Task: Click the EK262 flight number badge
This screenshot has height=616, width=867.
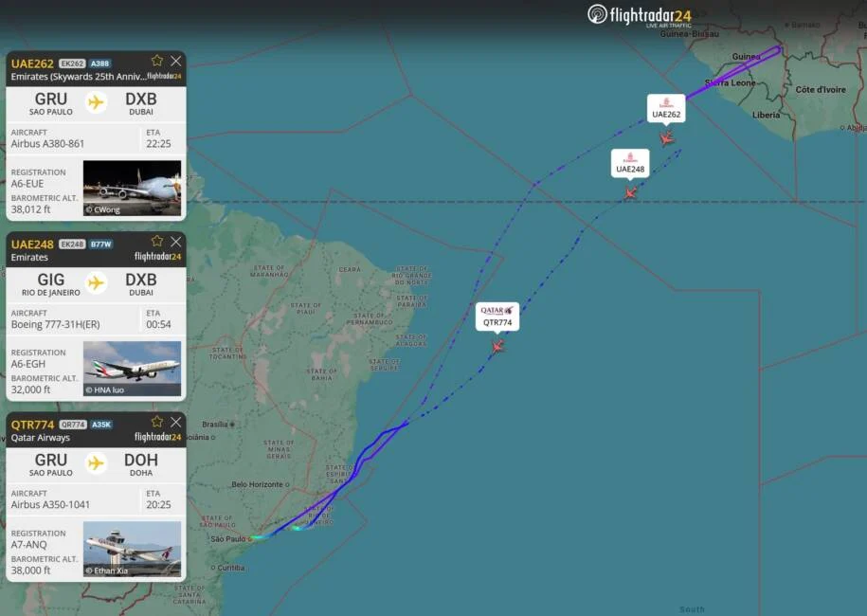Action: pos(72,63)
